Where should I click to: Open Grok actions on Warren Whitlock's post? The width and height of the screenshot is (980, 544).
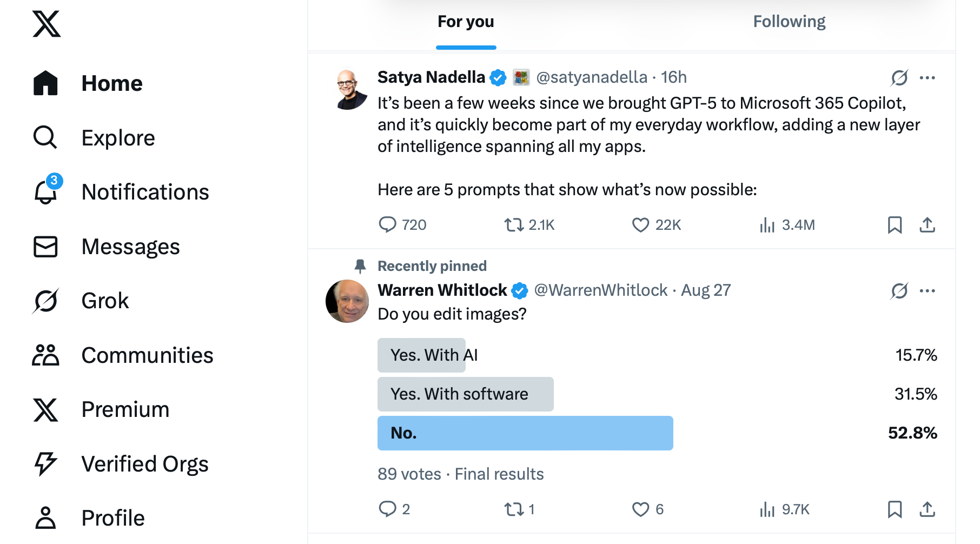click(899, 291)
